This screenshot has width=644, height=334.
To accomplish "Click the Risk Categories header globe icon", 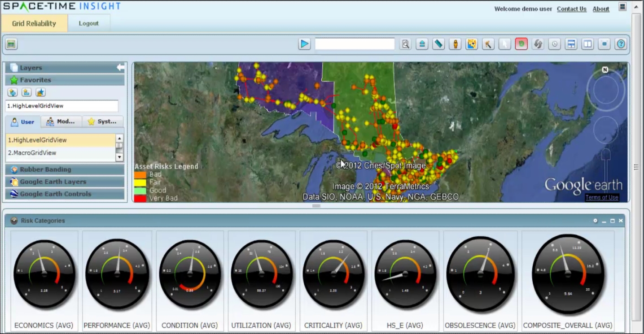I will pyautogui.click(x=14, y=221).
